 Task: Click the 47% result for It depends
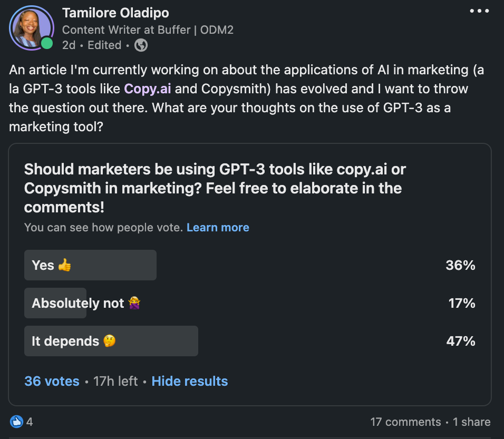(461, 341)
